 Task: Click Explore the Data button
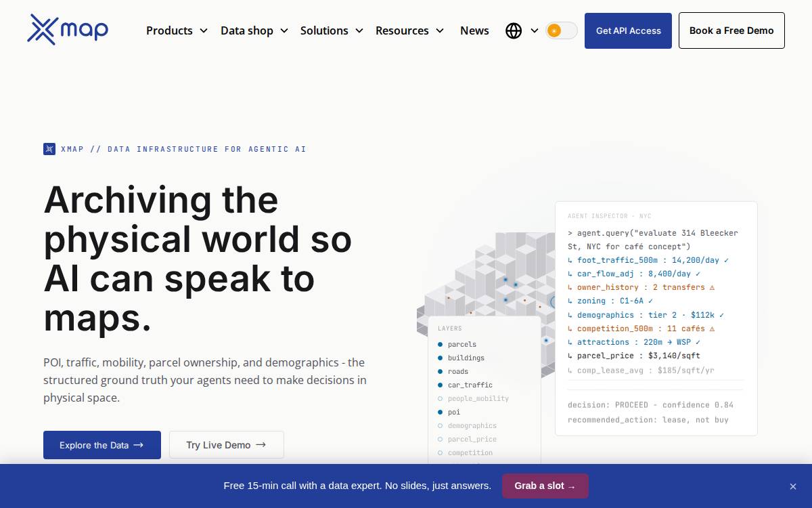coord(102,445)
